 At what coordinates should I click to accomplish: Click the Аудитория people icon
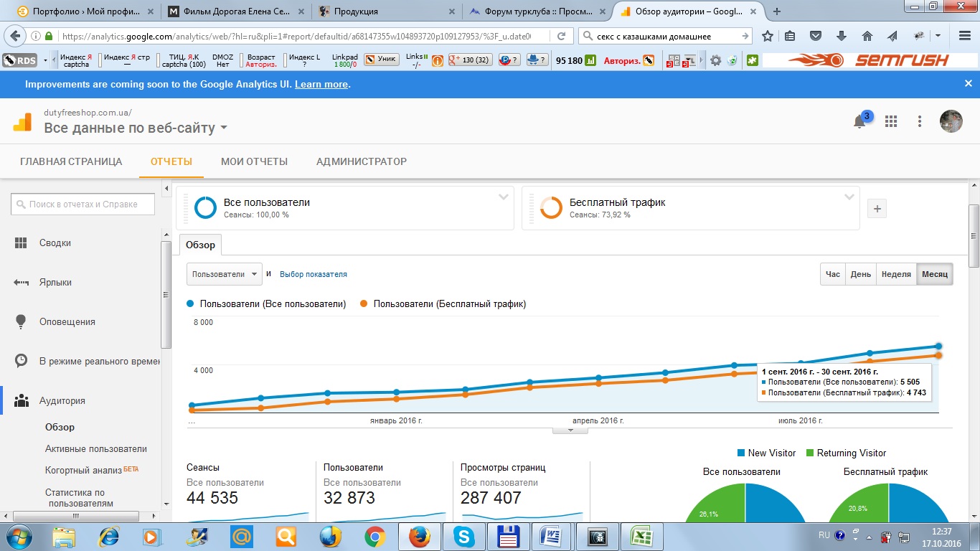tap(21, 400)
